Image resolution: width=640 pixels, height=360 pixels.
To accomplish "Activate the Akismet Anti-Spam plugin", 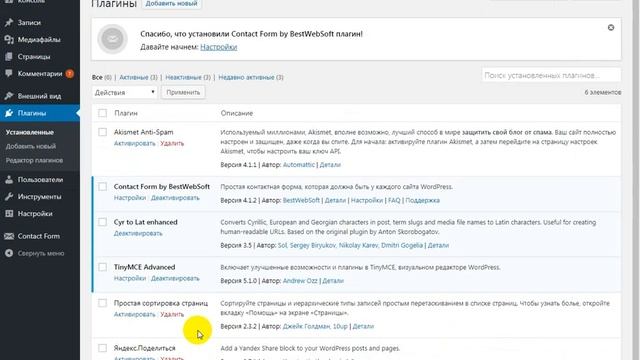I will (x=135, y=143).
